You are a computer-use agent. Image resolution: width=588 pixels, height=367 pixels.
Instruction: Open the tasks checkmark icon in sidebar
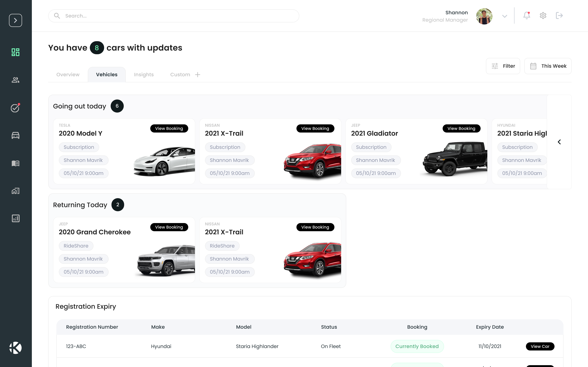click(x=15, y=108)
